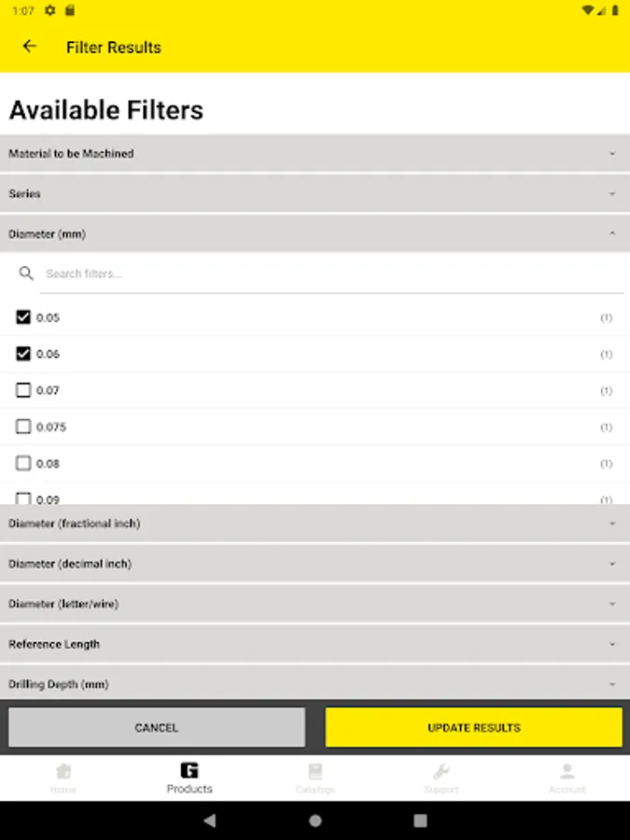Screen dimensions: 630x840
Task: Expand the Series filter section
Action: click(x=315, y=193)
